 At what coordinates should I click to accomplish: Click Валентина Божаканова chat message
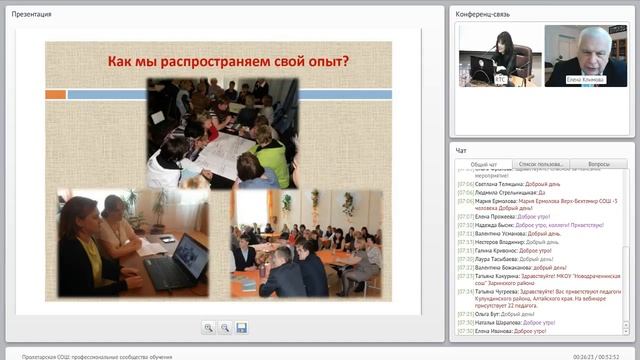[512, 268]
